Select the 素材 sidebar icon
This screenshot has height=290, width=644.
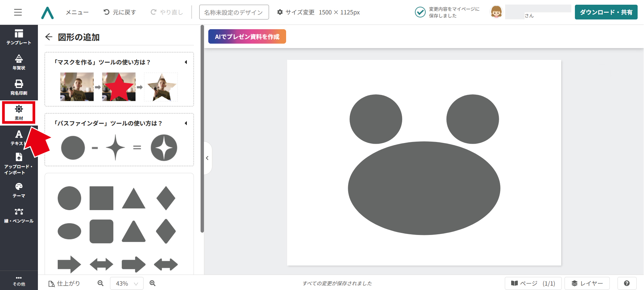(x=19, y=112)
